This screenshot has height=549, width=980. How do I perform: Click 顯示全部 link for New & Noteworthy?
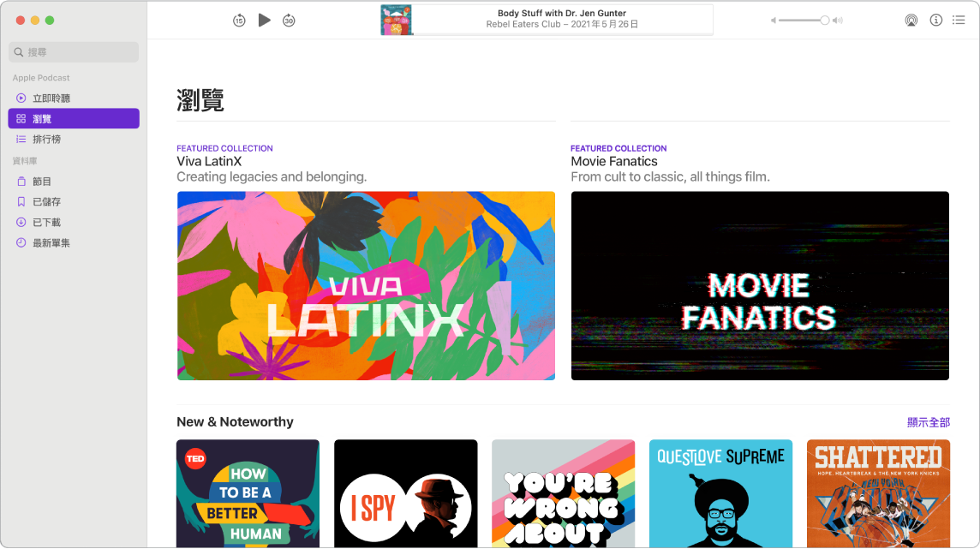(x=928, y=422)
